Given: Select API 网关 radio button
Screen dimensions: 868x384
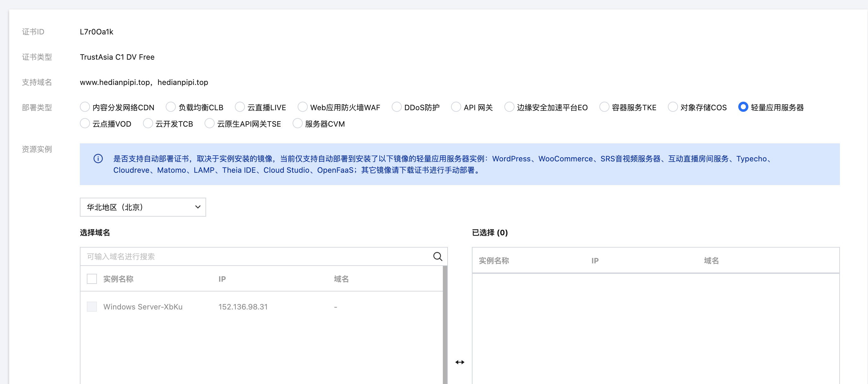Looking at the screenshot, I should click(x=456, y=107).
